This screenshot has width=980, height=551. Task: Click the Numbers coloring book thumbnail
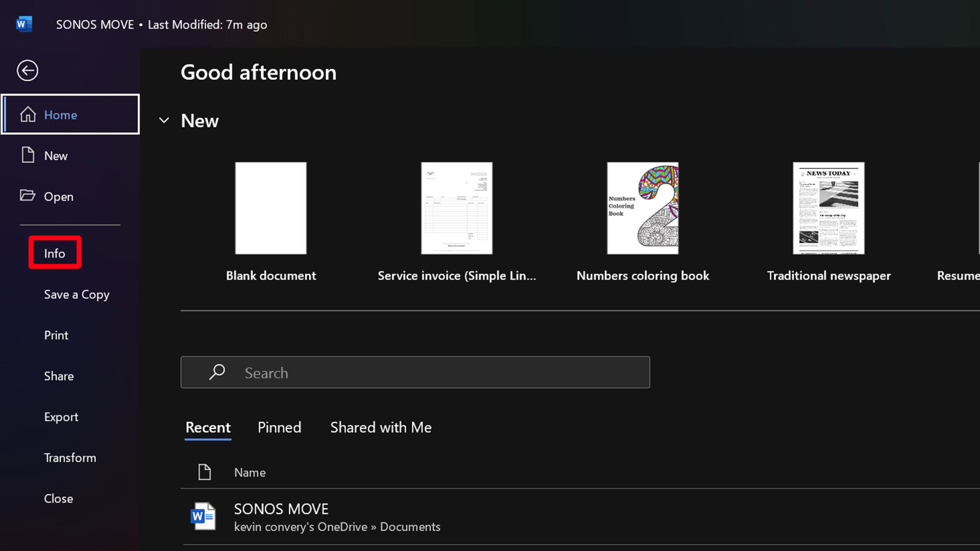coord(643,208)
